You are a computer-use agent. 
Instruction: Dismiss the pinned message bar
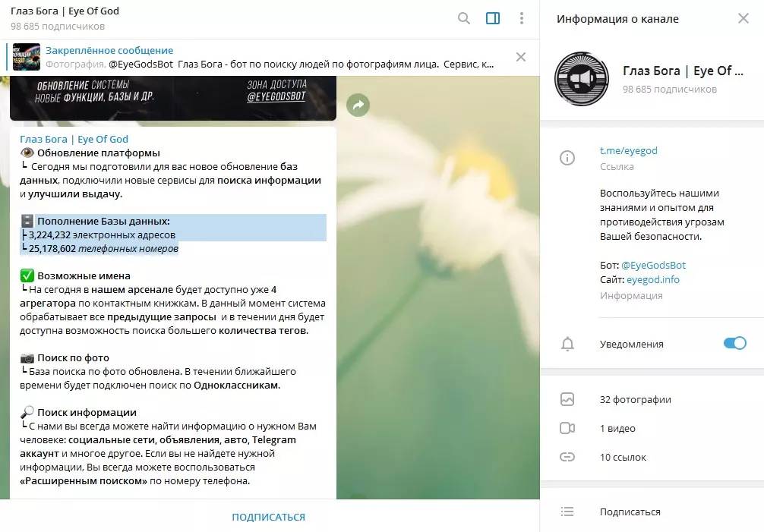[520, 57]
